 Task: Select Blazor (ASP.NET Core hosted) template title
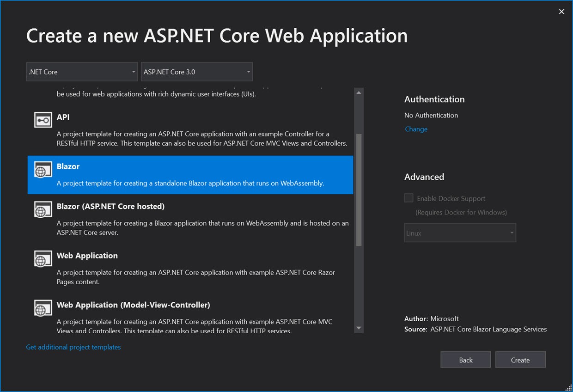(110, 206)
